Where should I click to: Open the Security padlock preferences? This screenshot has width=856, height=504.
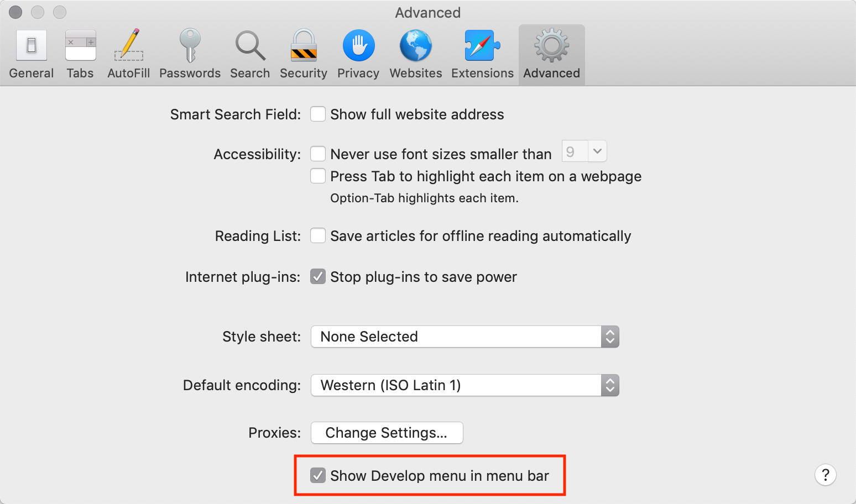(303, 53)
